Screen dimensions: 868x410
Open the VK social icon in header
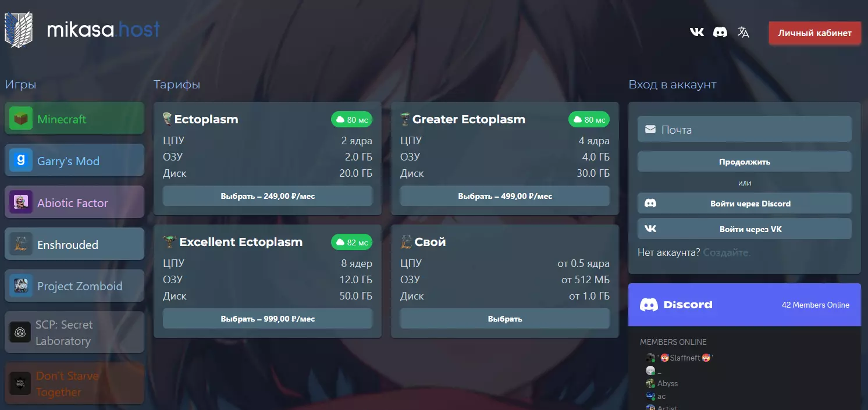point(696,32)
